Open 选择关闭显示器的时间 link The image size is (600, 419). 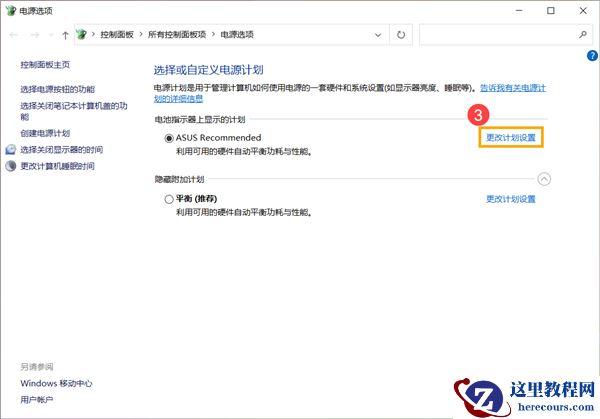coord(62,150)
